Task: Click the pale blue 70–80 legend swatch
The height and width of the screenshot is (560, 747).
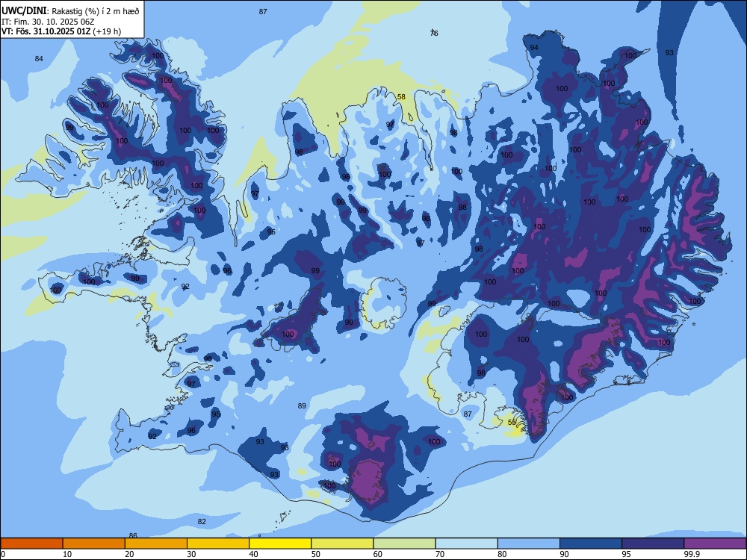Action: [x=466, y=544]
